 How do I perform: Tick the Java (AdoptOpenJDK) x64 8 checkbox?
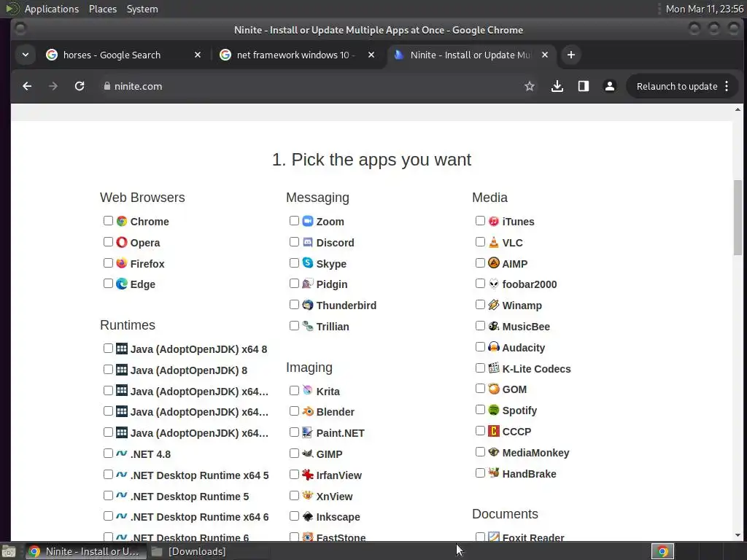[x=108, y=348]
